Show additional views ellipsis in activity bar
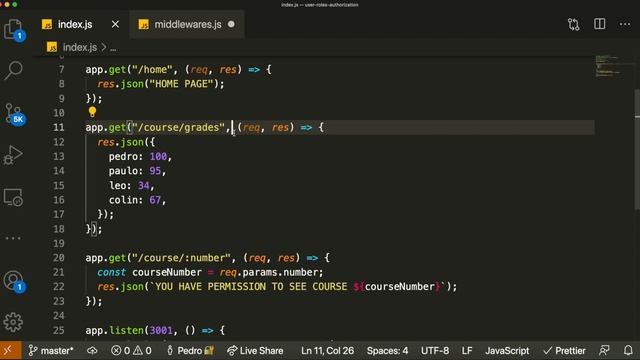The height and width of the screenshot is (360, 640). click(x=13, y=238)
